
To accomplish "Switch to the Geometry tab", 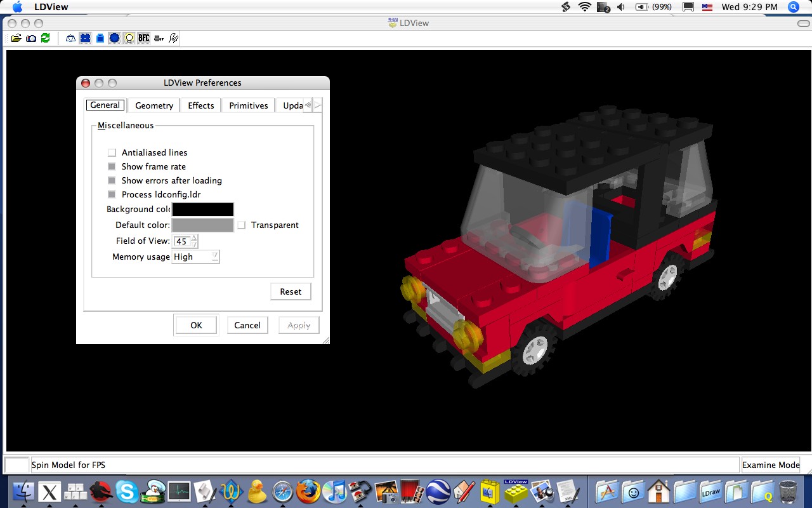I will tap(153, 105).
